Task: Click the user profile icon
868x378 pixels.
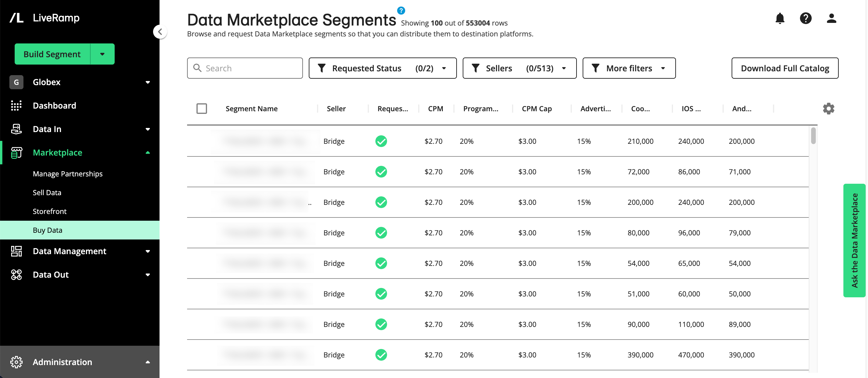Action: coord(832,18)
